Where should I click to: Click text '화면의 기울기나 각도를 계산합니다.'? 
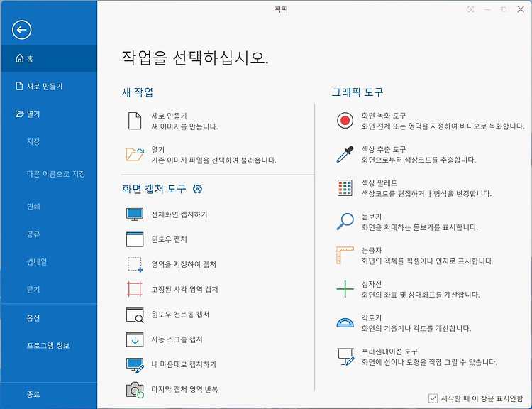pyautogui.click(x=416, y=328)
